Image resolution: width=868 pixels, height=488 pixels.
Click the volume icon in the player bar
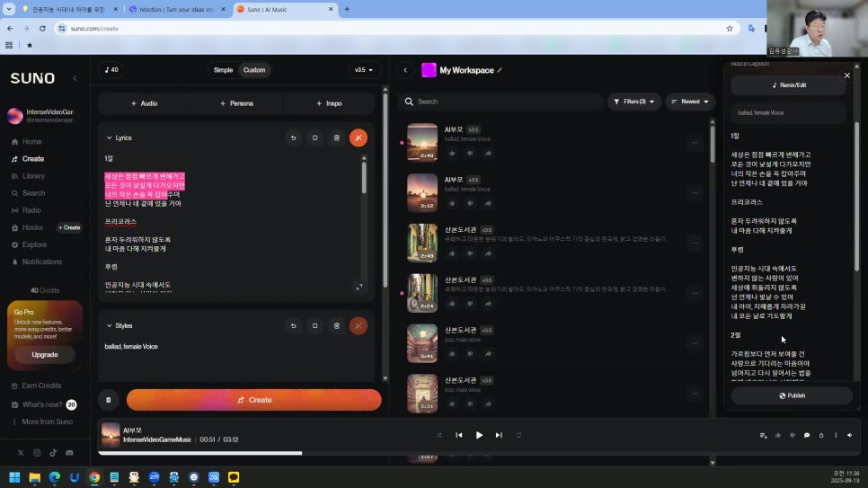point(850,435)
